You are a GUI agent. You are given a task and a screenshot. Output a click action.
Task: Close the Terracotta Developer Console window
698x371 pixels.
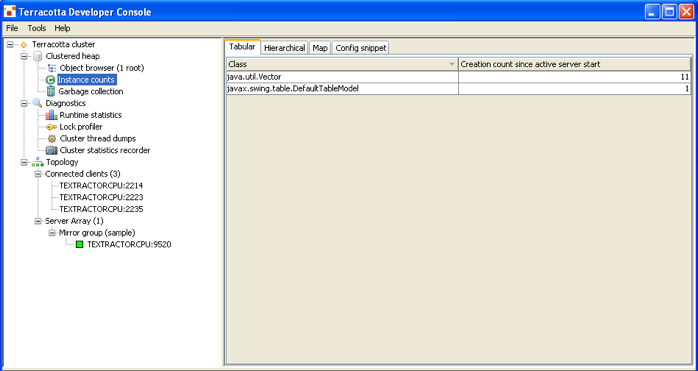pos(686,12)
